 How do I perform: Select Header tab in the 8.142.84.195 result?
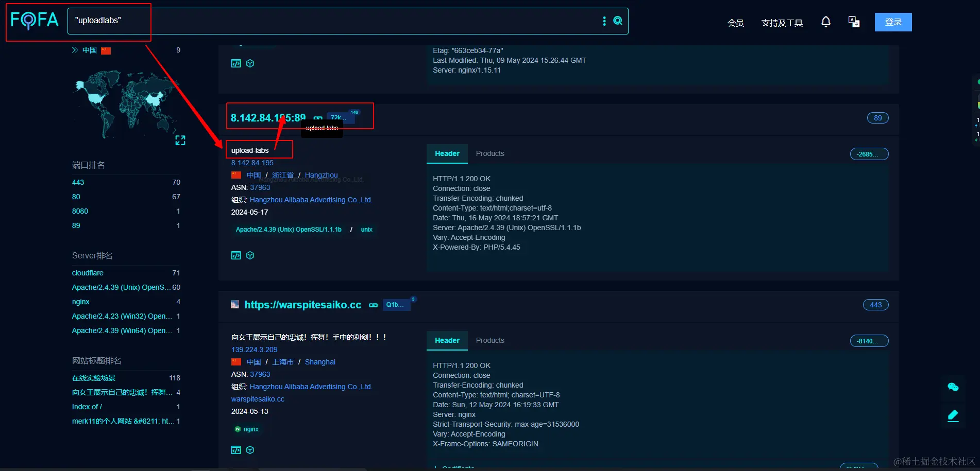(447, 153)
